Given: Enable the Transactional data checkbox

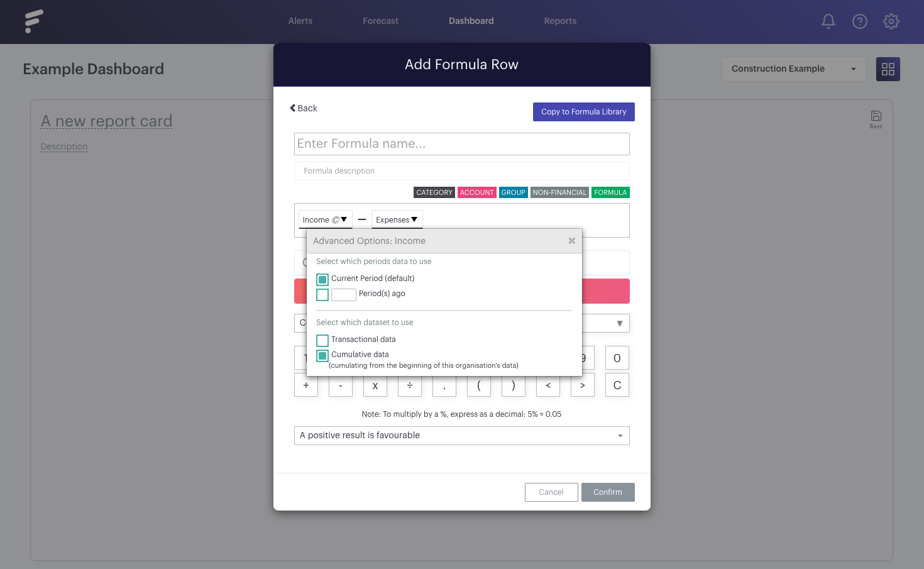Looking at the screenshot, I should click(x=322, y=340).
